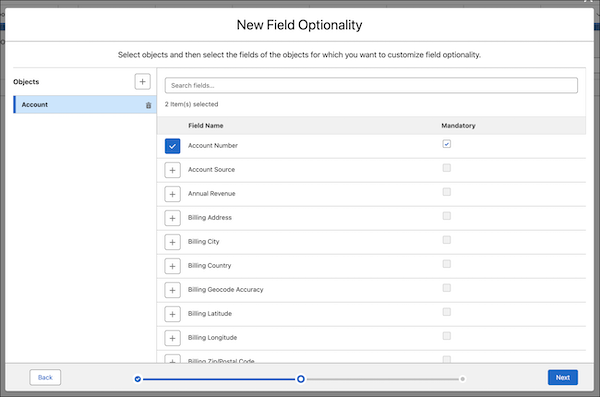Click the Mandatory column header

(458, 126)
